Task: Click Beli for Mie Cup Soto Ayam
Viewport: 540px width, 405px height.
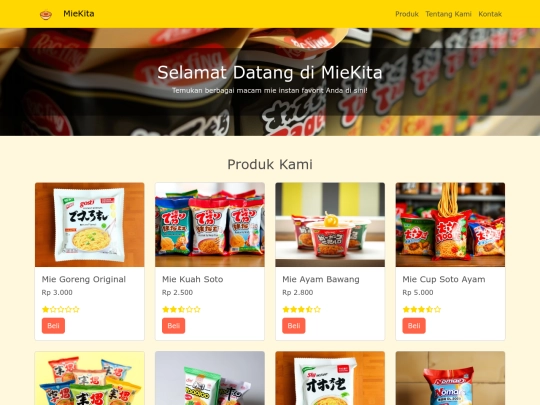Action: pyautogui.click(x=414, y=326)
